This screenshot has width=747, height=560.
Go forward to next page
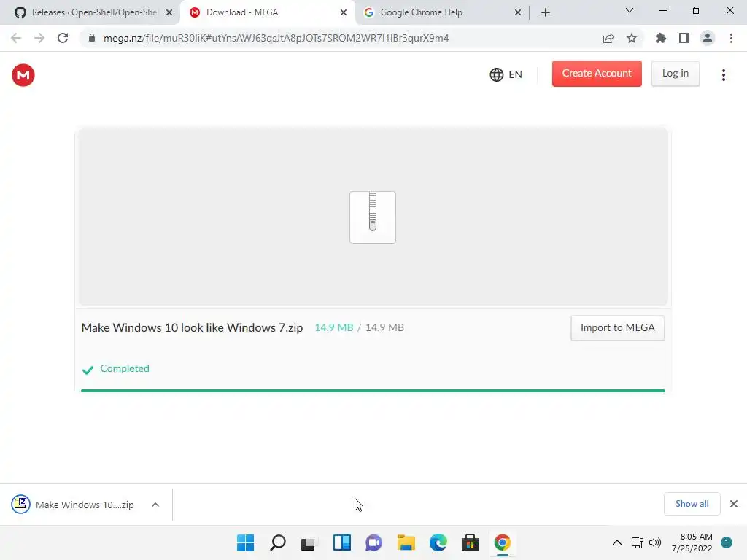click(39, 38)
